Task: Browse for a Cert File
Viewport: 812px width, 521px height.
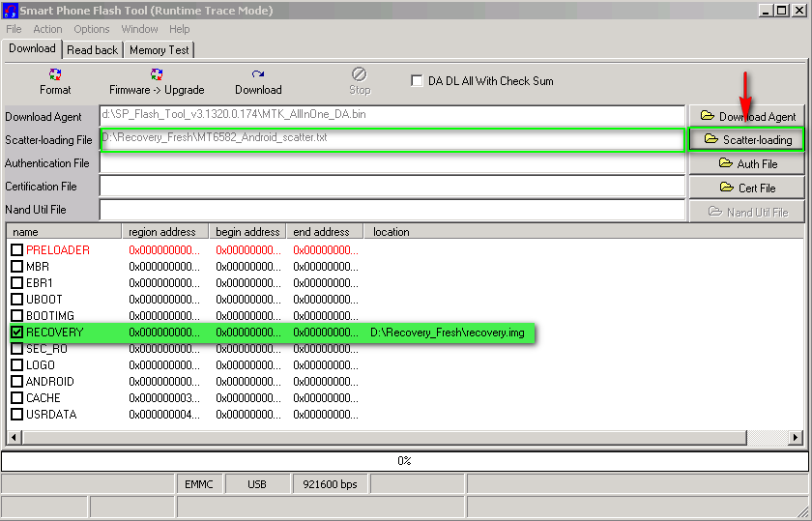Action: (747, 188)
